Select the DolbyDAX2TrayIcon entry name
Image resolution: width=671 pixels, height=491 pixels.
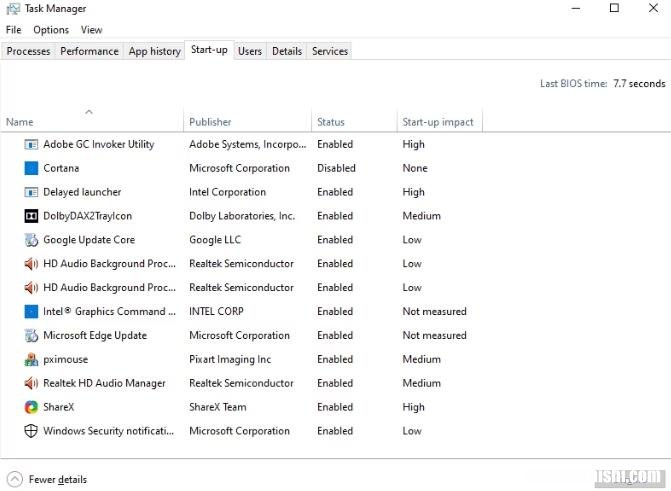click(88, 216)
